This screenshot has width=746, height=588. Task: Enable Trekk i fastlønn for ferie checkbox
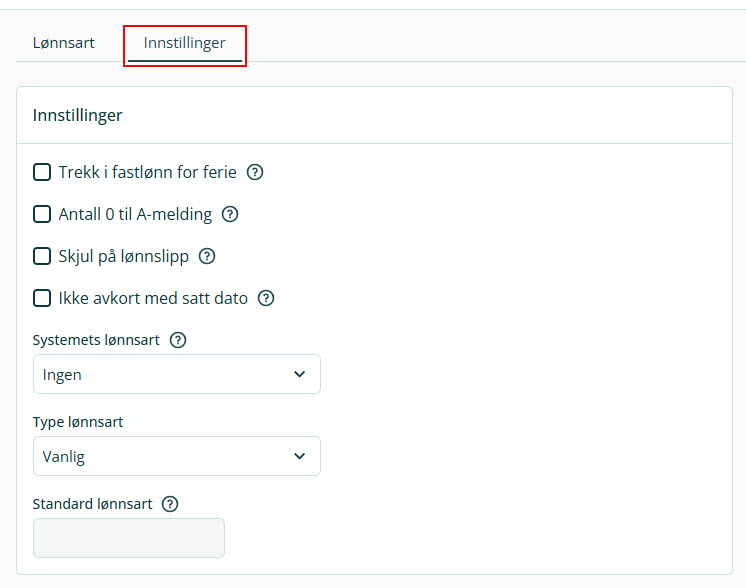(42, 172)
